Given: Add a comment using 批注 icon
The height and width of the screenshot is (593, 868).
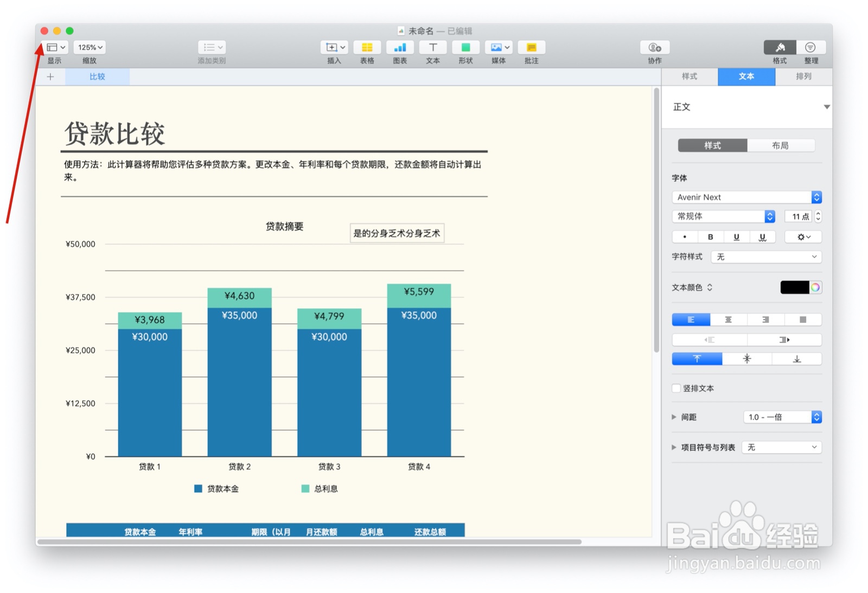Looking at the screenshot, I should 531,48.
